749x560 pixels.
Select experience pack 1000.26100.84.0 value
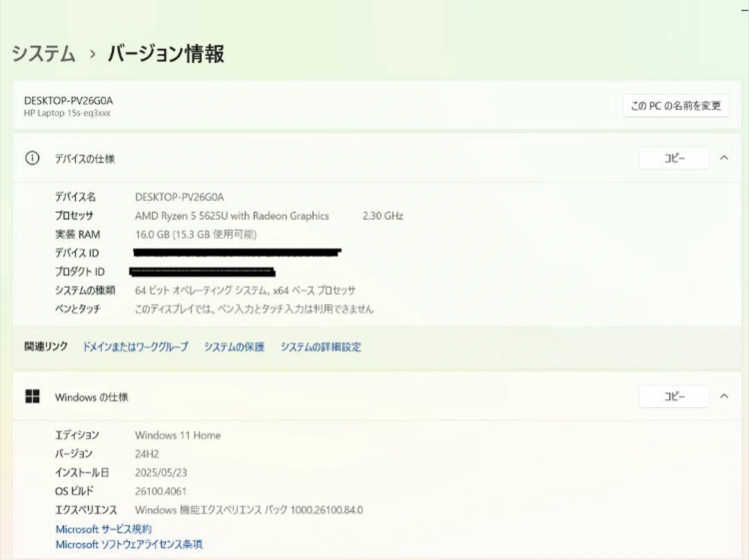[249, 510]
